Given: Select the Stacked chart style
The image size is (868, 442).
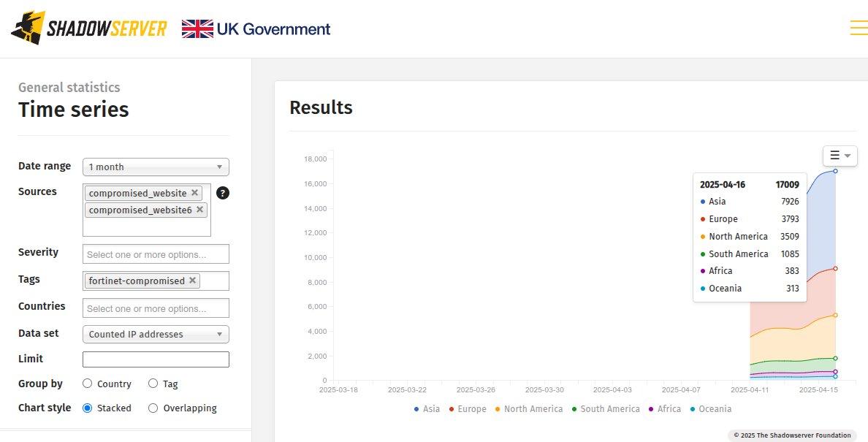Looking at the screenshot, I should point(88,408).
